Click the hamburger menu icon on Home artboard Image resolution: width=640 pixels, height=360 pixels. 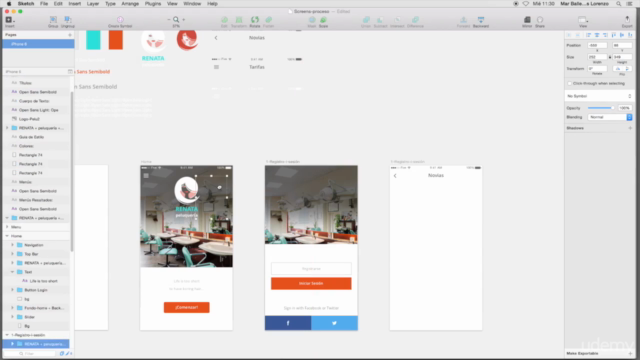tap(146, 176)
